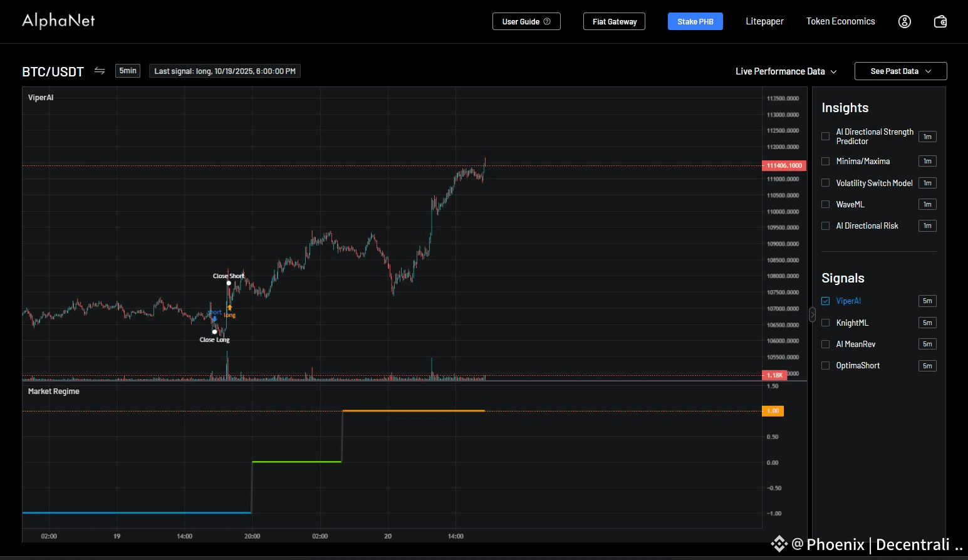
Task: Click the ViperAI signal name link
Action: [848, 301]
